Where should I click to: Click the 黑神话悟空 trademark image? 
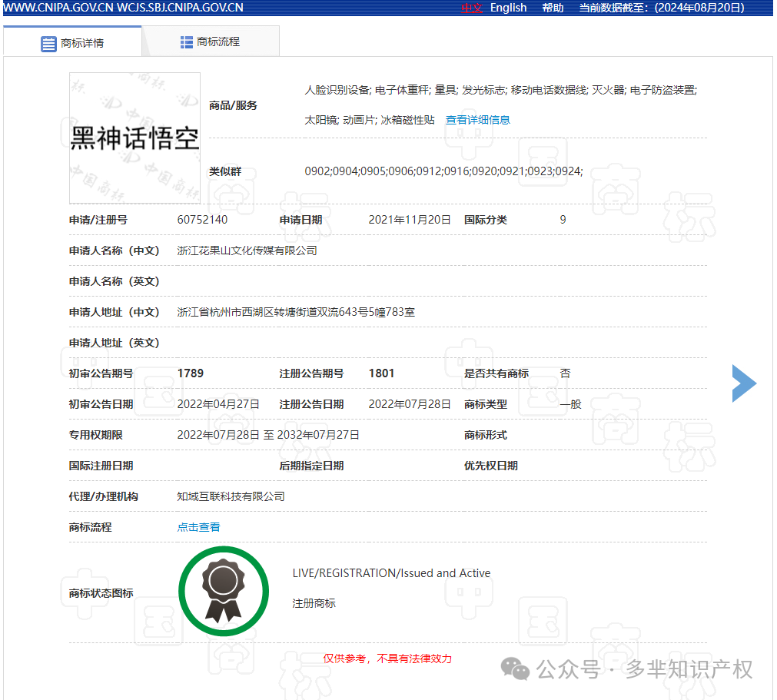(x=134, y=138)
